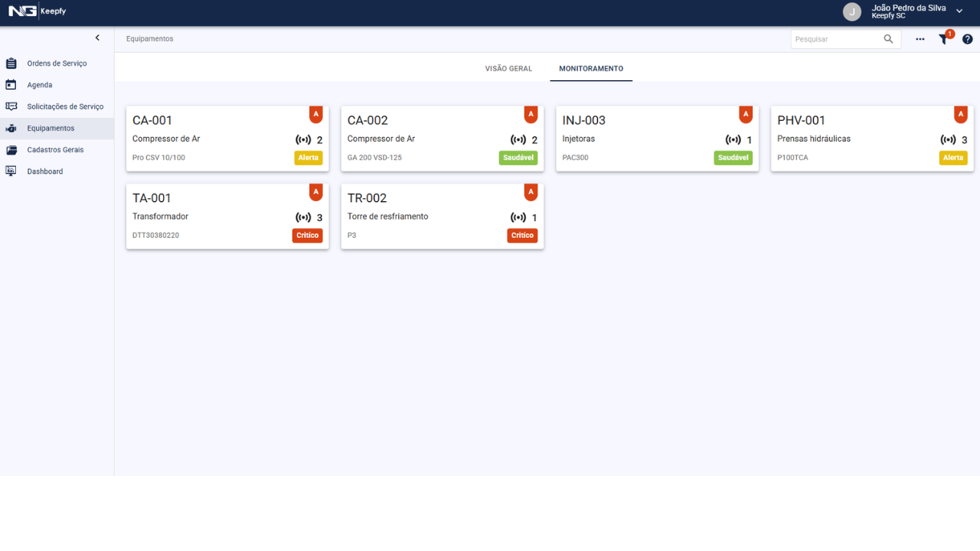Click the Dashboard monitor icon
Viewport: 980px width, 551px height.
tap(11, 171)
